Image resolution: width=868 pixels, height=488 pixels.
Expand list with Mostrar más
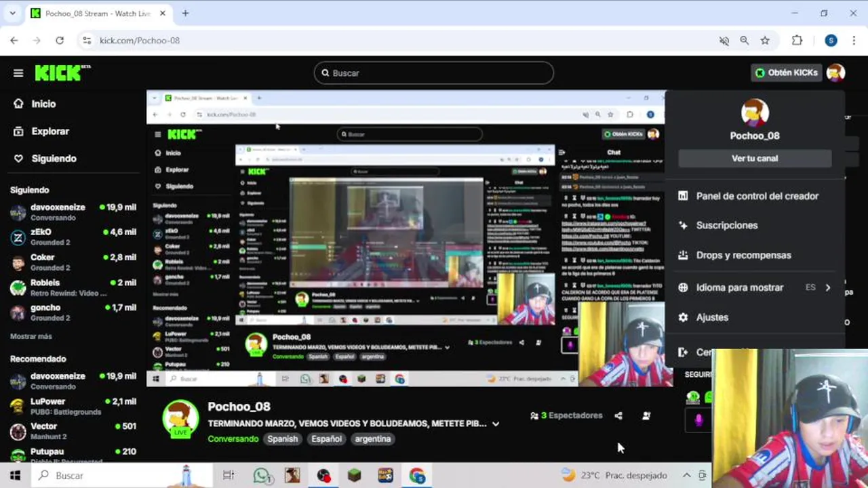(x=31, y=336)
